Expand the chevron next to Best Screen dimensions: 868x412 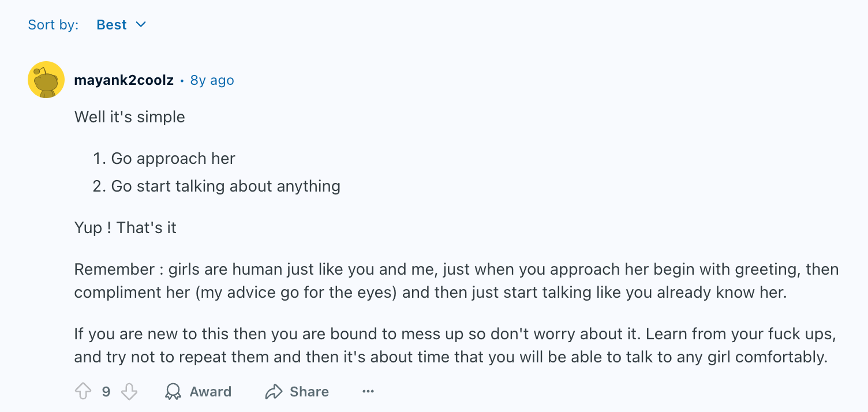click(141, 25)
